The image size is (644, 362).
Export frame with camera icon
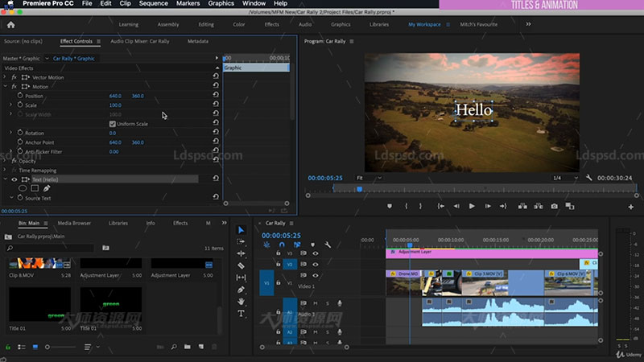[555, 206]
